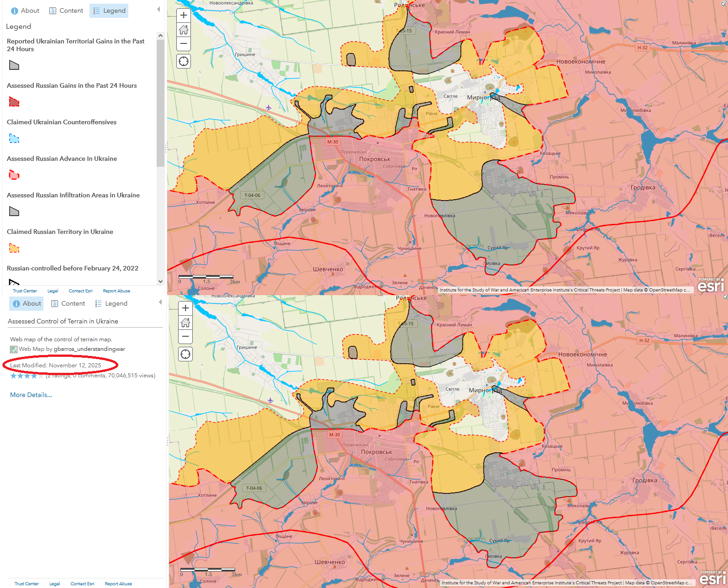This screenshot has height=588, width=728.
Task: Click 'Assessed Russian Gains in the Past 24 Hours' label
Action: (72, 85)
